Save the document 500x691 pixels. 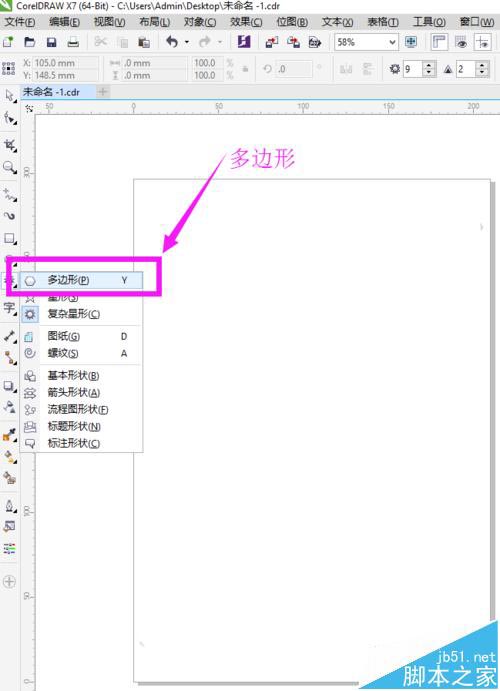click(x=52, y=42)
